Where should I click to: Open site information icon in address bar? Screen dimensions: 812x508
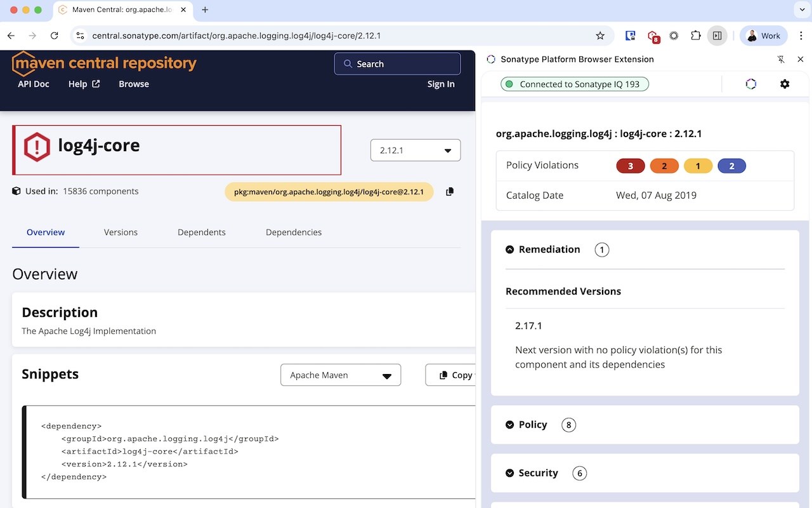click(80, 36)
